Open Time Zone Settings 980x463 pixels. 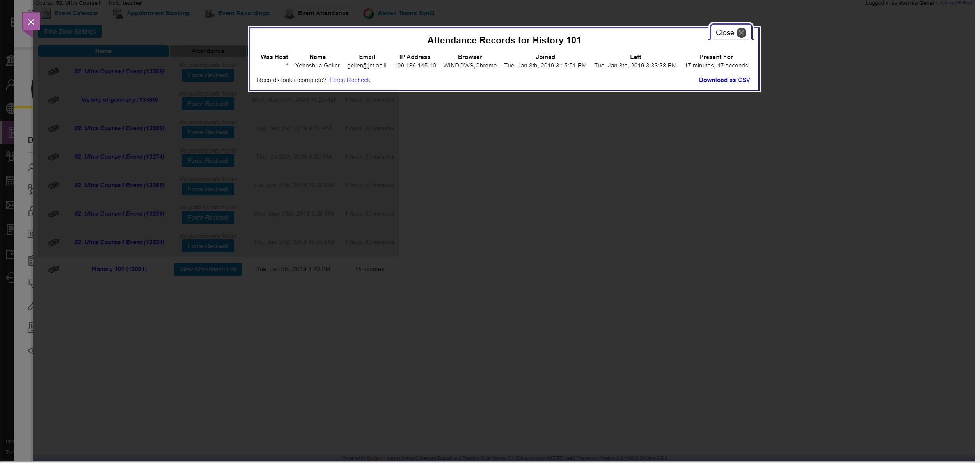(x=69, y=32)
